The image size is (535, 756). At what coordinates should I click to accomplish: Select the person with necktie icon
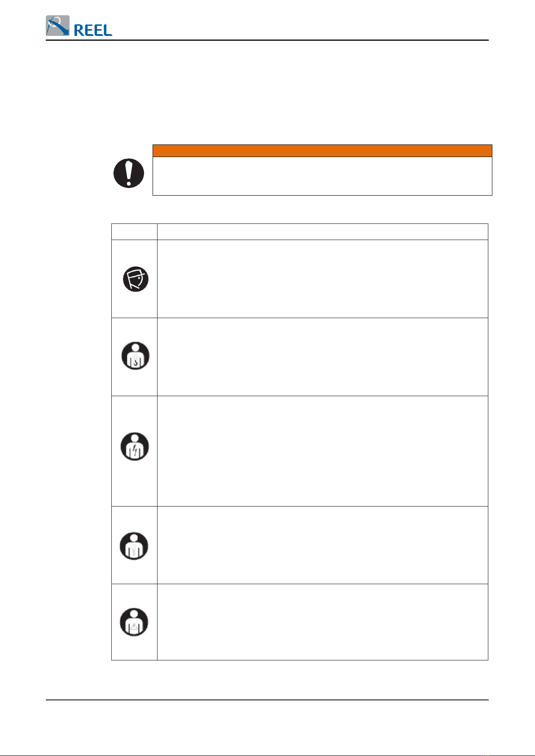(x=134, y=546)
